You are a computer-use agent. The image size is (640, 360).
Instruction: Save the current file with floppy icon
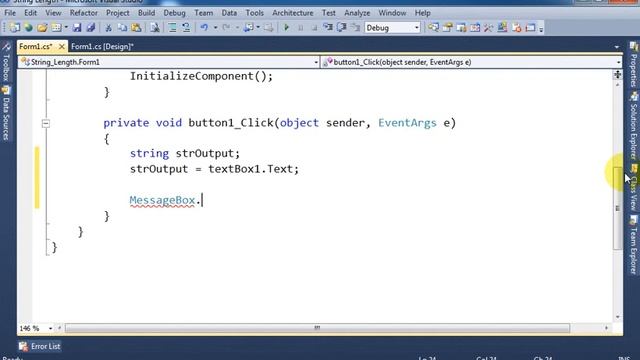77,28
